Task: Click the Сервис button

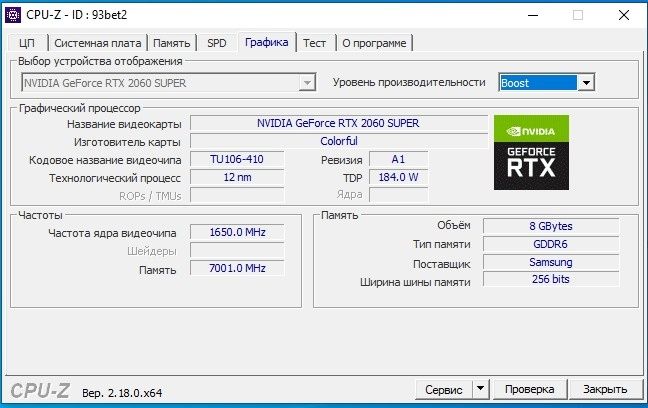Action: 444,389
